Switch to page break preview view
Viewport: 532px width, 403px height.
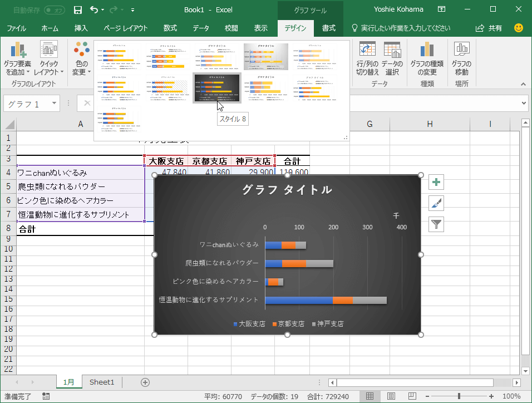tap(412, 396)
